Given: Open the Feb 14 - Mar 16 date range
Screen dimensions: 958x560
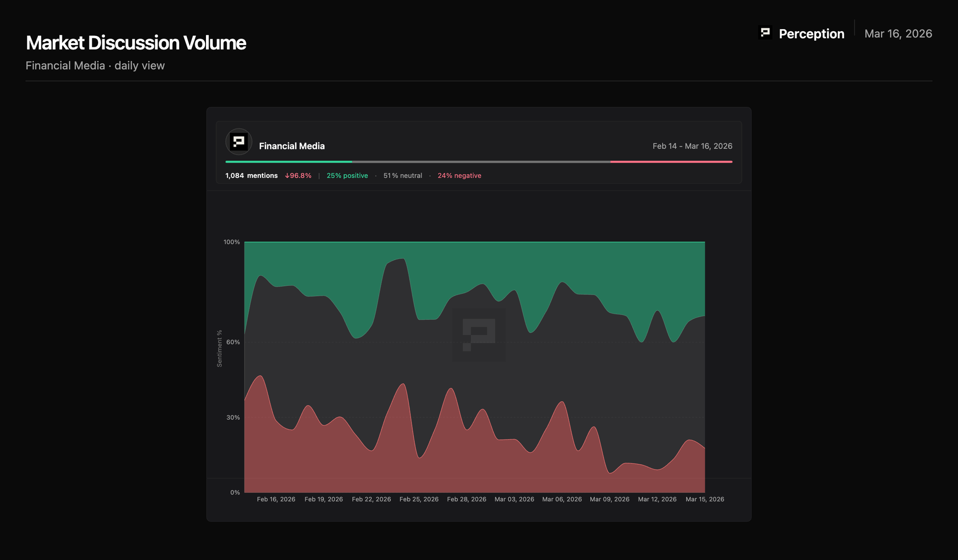Looking at the screenshot, I should 692,146.
